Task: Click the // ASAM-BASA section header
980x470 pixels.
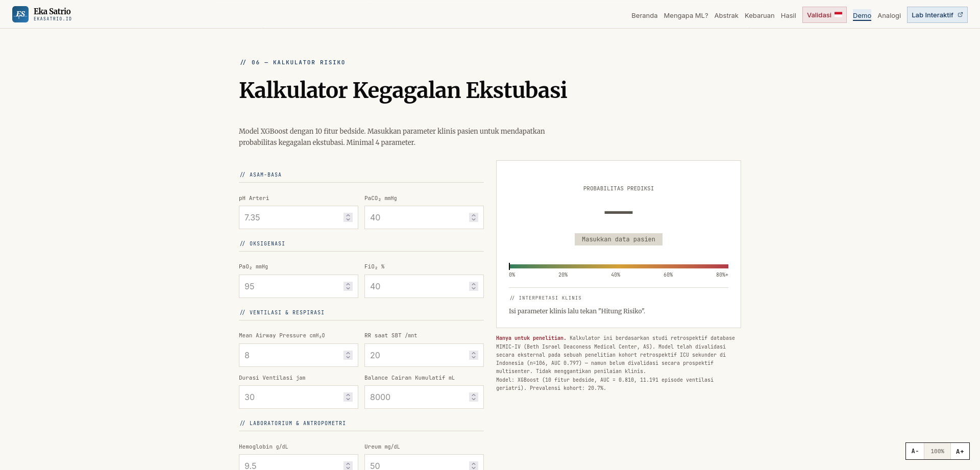Action: (x=261, y=175)
